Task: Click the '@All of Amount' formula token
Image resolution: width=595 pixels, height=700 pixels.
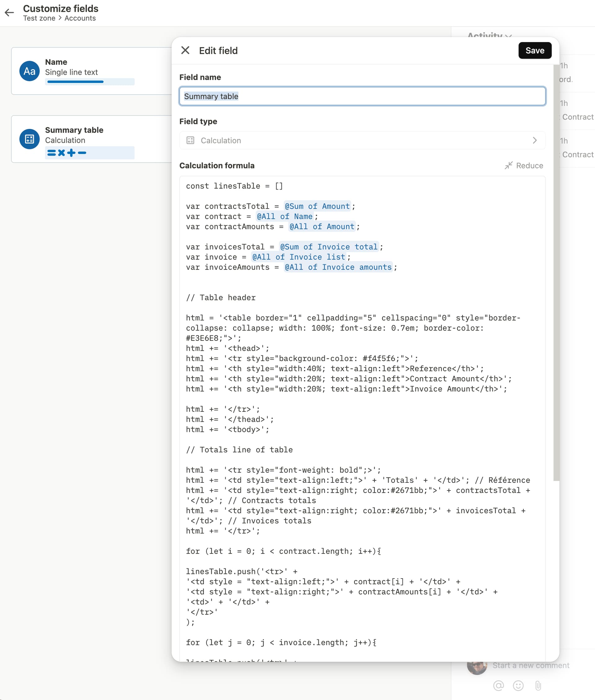Action: [x=322, y=227]
